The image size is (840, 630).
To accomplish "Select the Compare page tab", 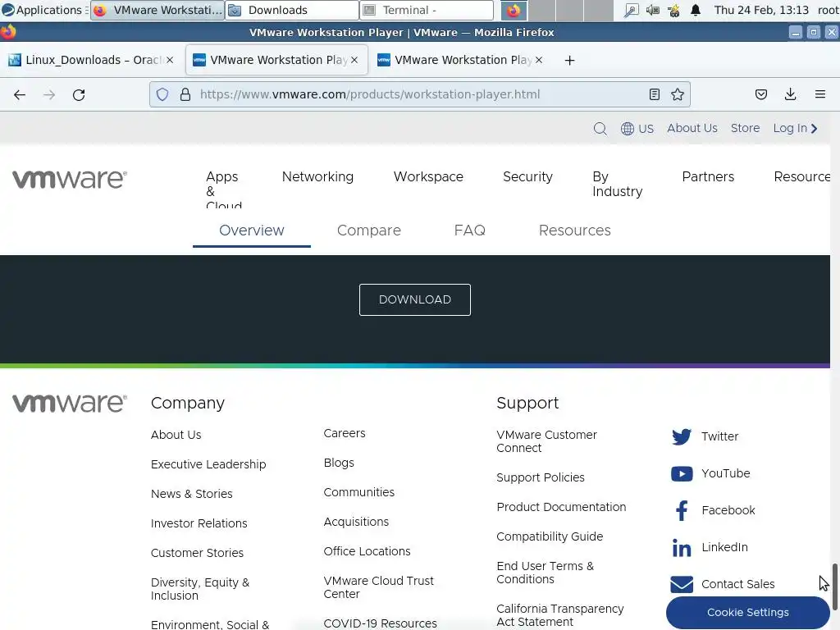I will 369,231.
